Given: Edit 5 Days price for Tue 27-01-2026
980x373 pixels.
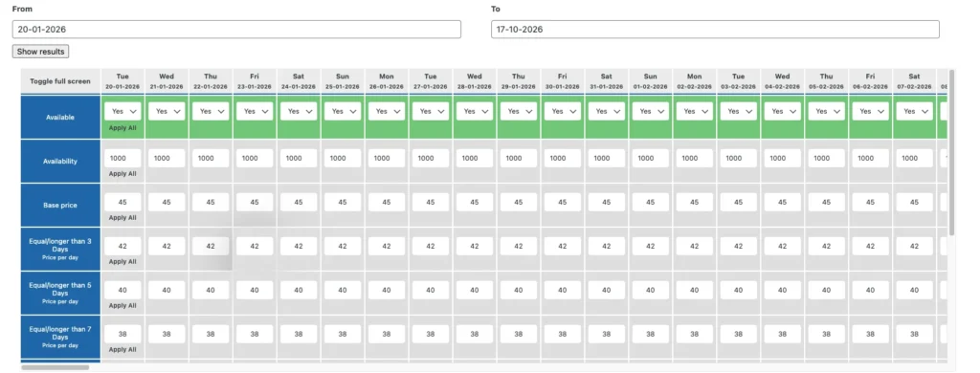Looking at the screenshot, I should 431,290.
